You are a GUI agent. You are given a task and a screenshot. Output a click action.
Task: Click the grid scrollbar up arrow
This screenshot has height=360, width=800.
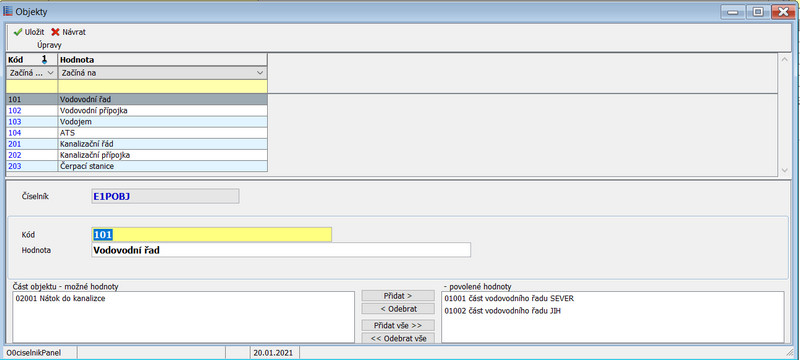tap(784, 59)
